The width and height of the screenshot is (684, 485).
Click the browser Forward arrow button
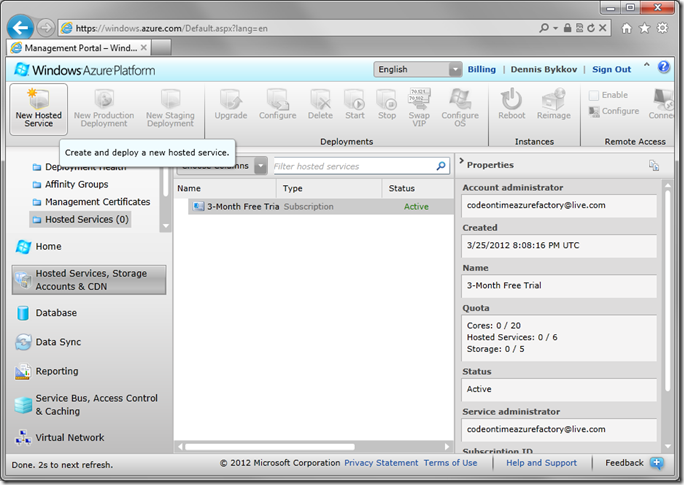click(x=45, y=28)
